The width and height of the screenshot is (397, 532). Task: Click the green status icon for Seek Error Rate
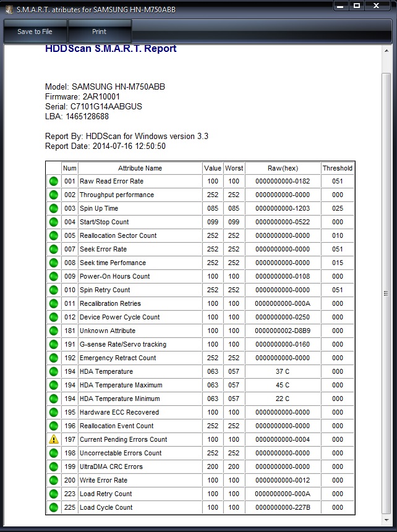click(x=54, y=249)
